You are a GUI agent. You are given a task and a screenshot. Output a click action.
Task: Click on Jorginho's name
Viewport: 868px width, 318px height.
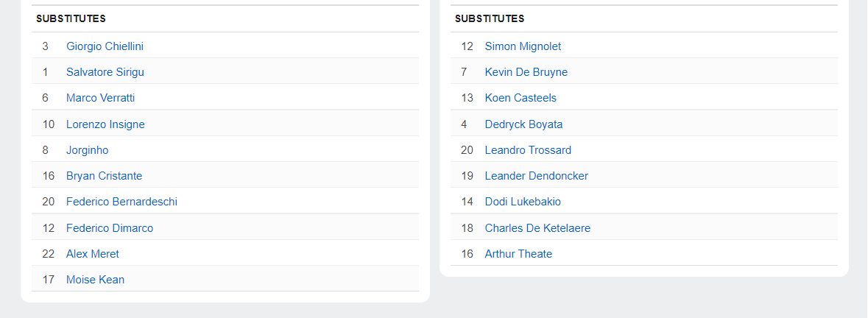87,150
